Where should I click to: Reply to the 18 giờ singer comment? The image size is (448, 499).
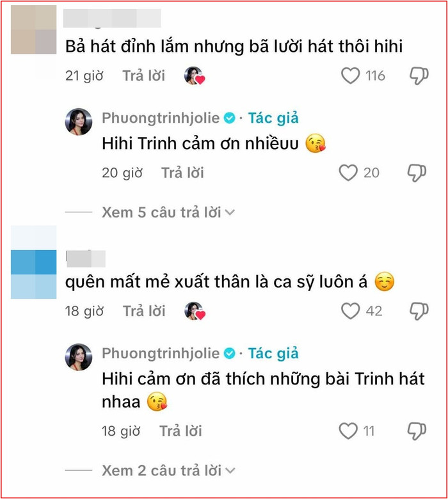(144, 311)
